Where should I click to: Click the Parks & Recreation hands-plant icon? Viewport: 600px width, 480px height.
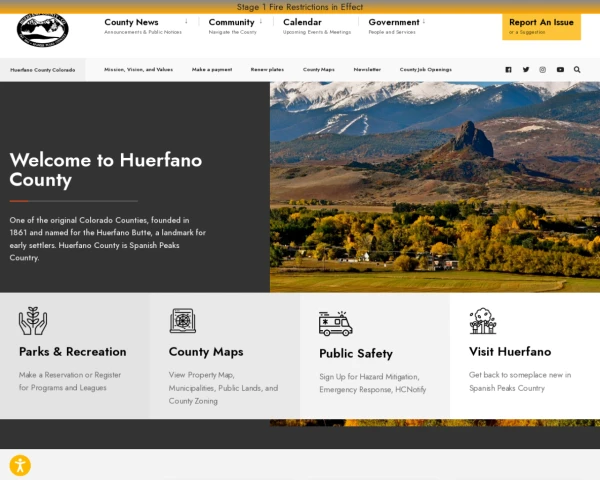[x=33, y=321]
